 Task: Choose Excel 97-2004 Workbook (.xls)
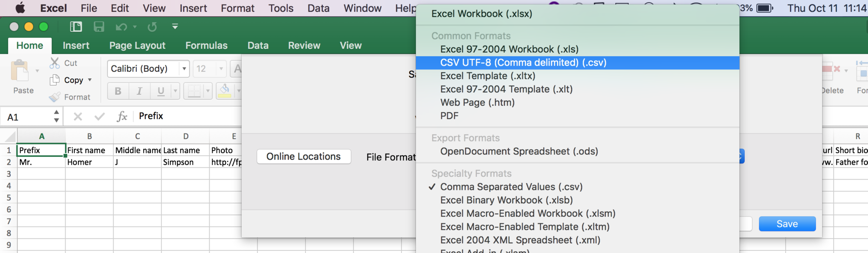pyautogui.click(x=578, y=49)
